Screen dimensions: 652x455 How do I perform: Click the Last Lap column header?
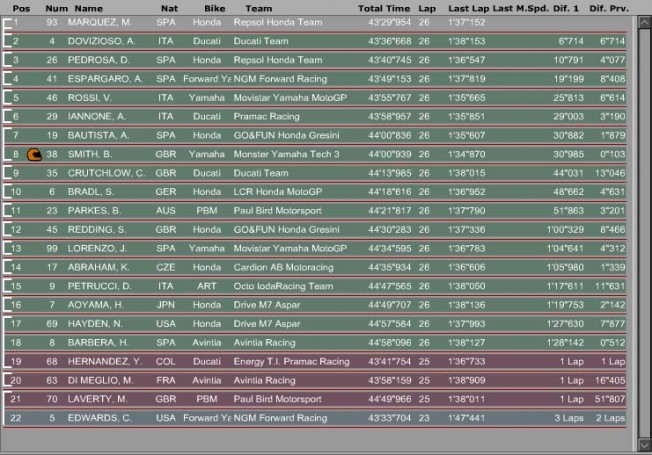[469, 8]
